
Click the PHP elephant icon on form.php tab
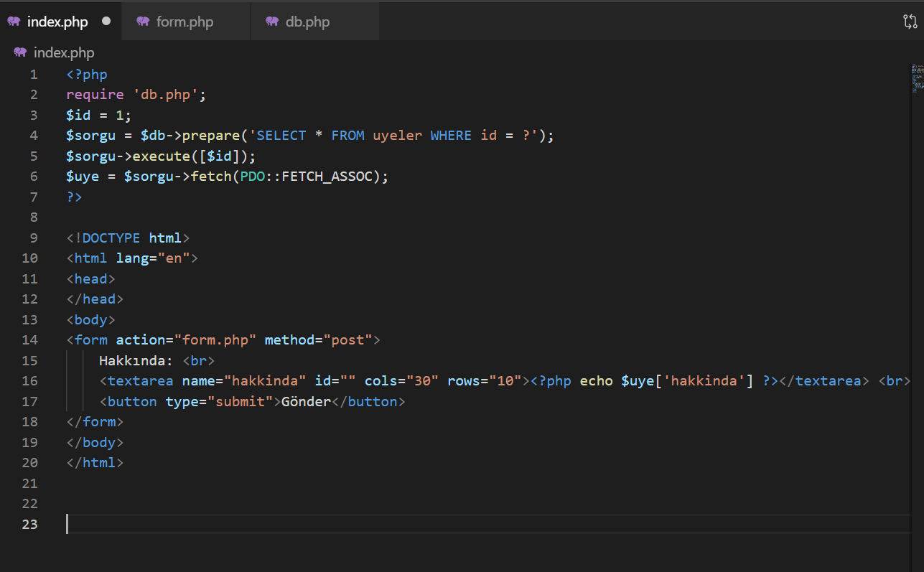click(x=143, y=22)
